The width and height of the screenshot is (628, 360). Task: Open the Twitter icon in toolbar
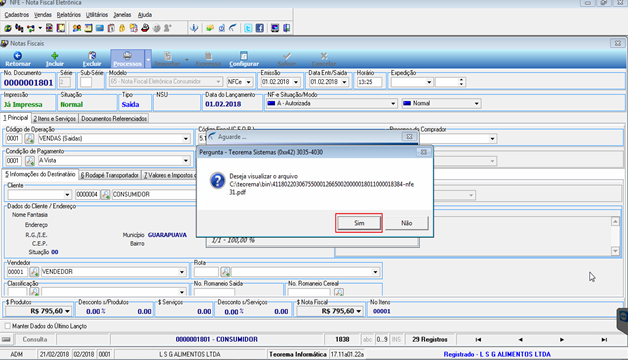click(x=248, y=28)
